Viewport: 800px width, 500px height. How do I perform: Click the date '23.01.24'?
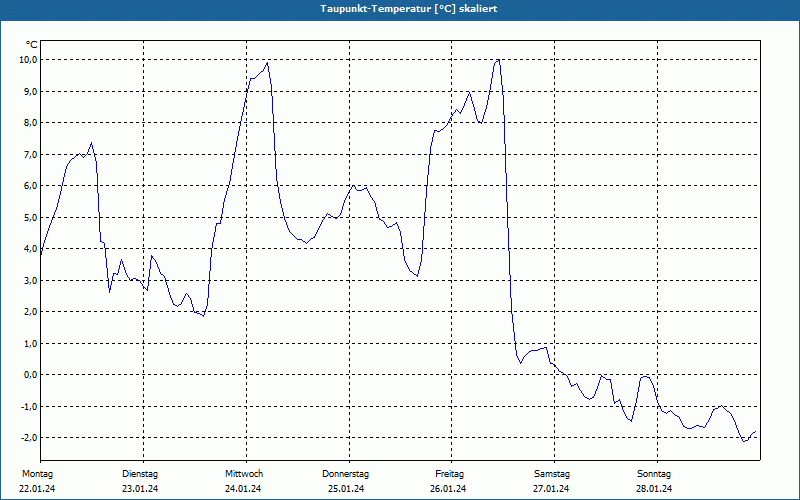pyautogui.click(x=140, y=489)
